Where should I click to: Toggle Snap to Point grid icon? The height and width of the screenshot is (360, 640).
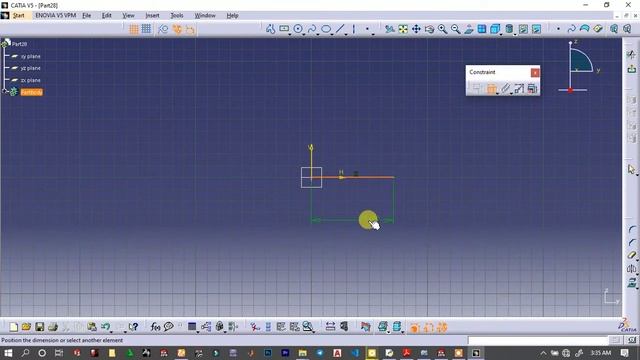[146, 29]
